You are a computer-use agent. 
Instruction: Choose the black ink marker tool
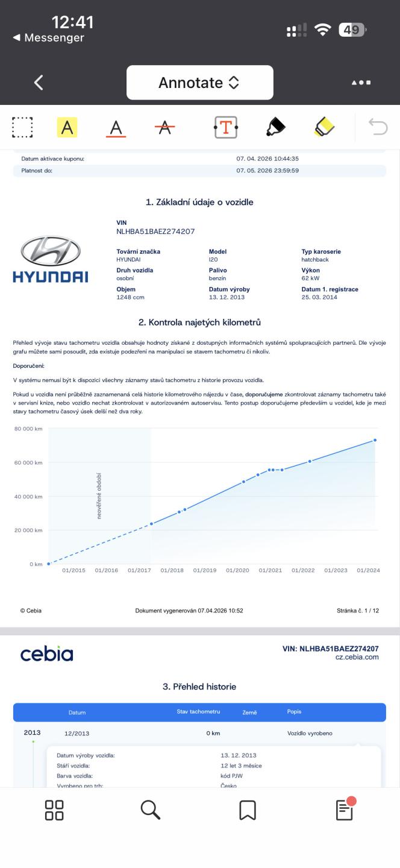click(275, 127)
